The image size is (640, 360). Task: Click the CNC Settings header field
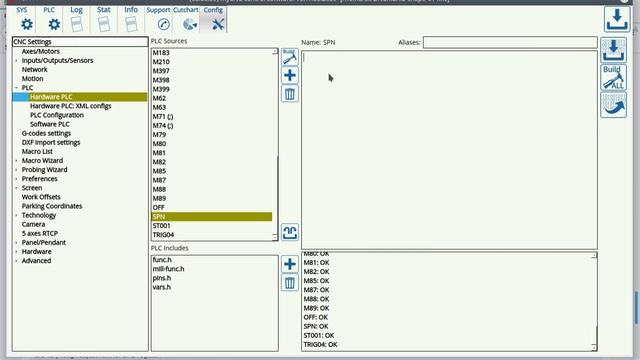click(x=80, y=42)
